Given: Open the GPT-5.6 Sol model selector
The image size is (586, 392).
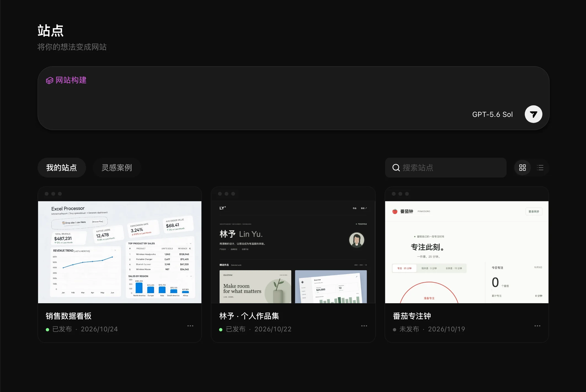Looking at the screenshot, I should click(492, 114).
